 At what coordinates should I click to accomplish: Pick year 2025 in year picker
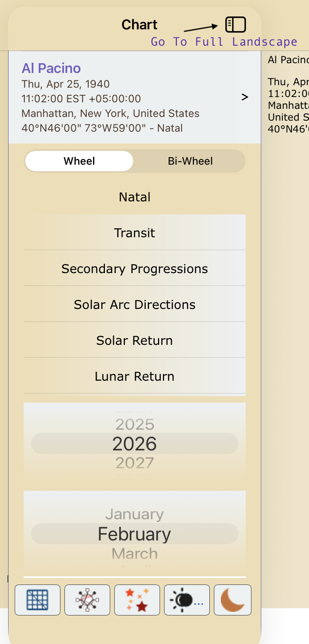135,425
